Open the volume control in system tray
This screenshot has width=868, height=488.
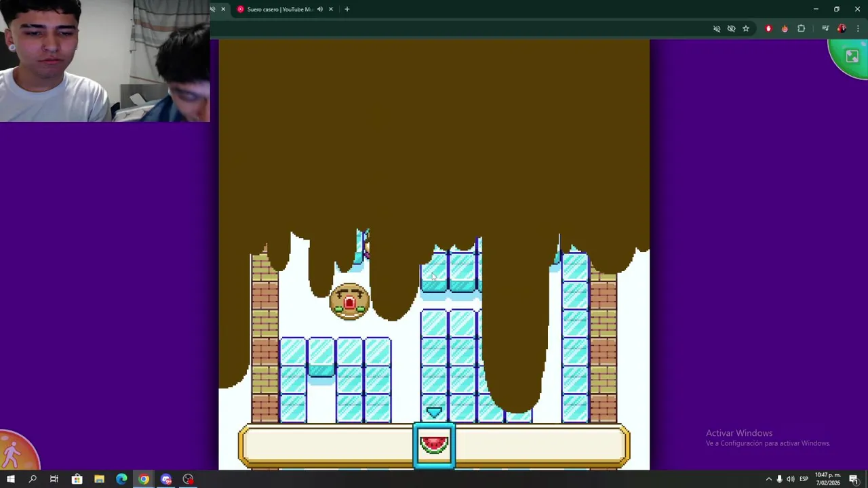pyautogui.click(x=790, y=479)
